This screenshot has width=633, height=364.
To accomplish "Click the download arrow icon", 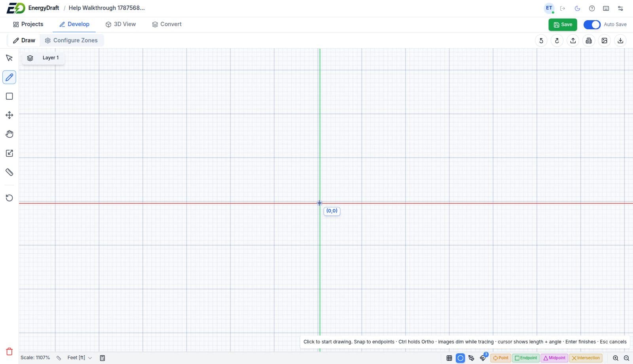I will click(x=620, y=40).
